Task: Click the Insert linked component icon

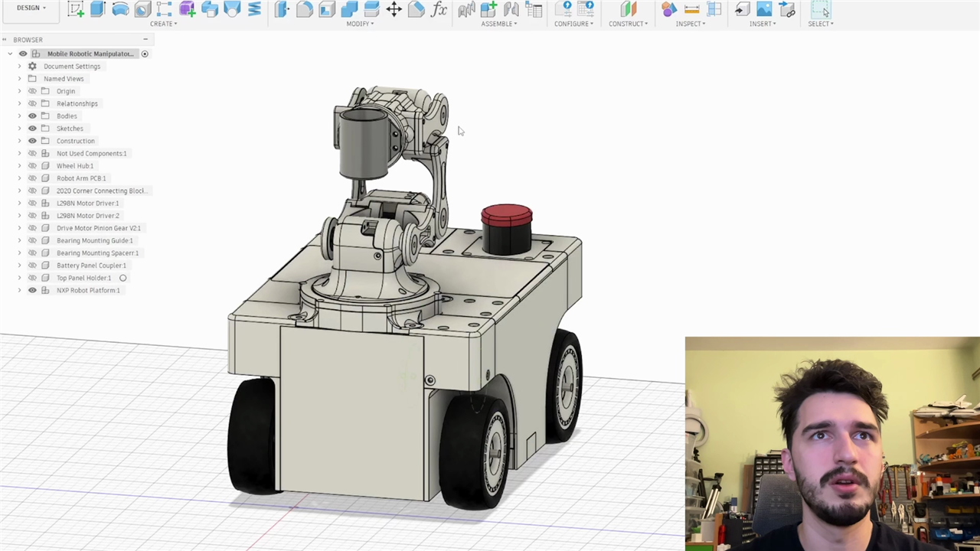Action: (x=786, y=9)
